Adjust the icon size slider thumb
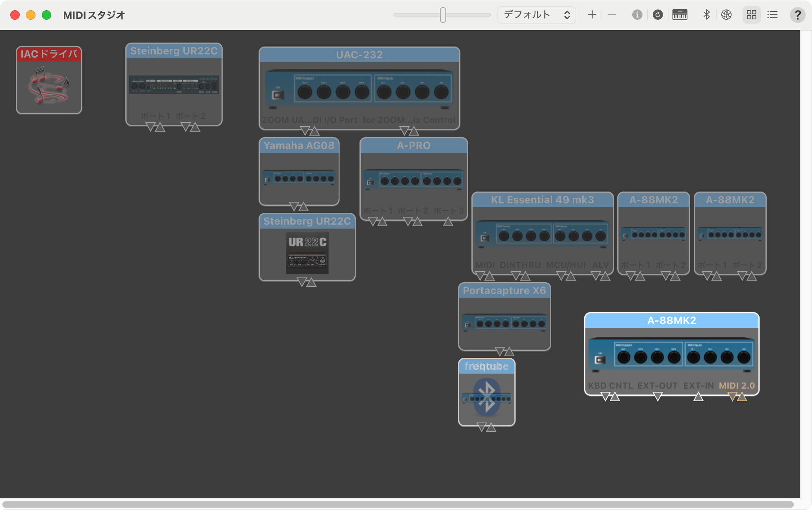Screen dimensions: 812x510 [443, 15]
